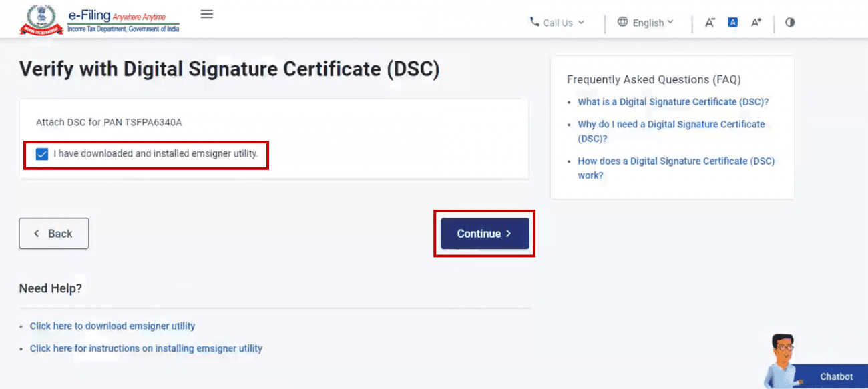Open 'Why do I need a DSC' FAQ
This screenshot has width=868, height=389.
click(671, 125)
